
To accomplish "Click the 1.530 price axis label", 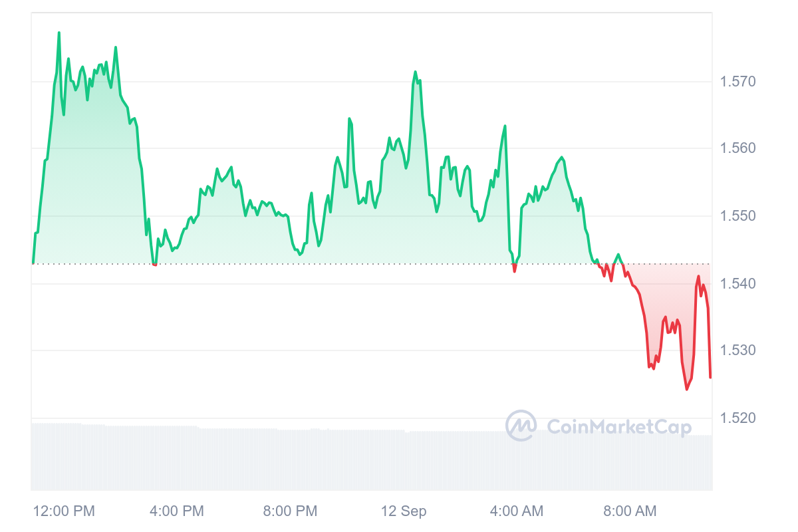I will (x=738, y=350).
